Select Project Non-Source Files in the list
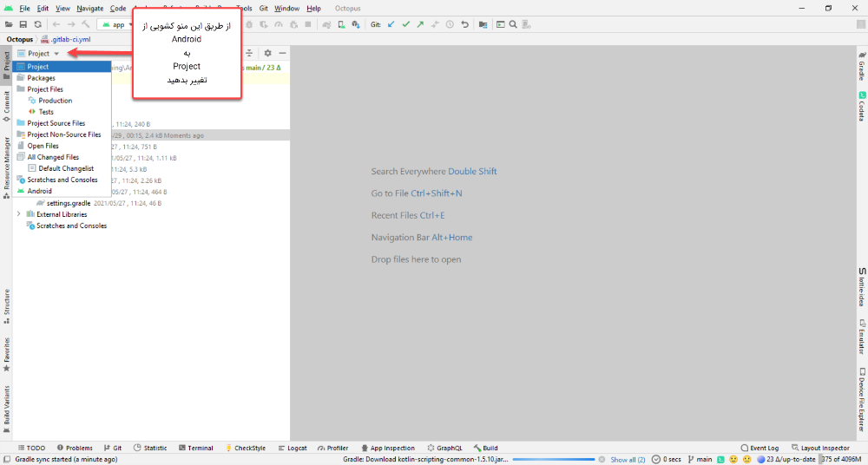868x465 pixels. tap(62, 134)
